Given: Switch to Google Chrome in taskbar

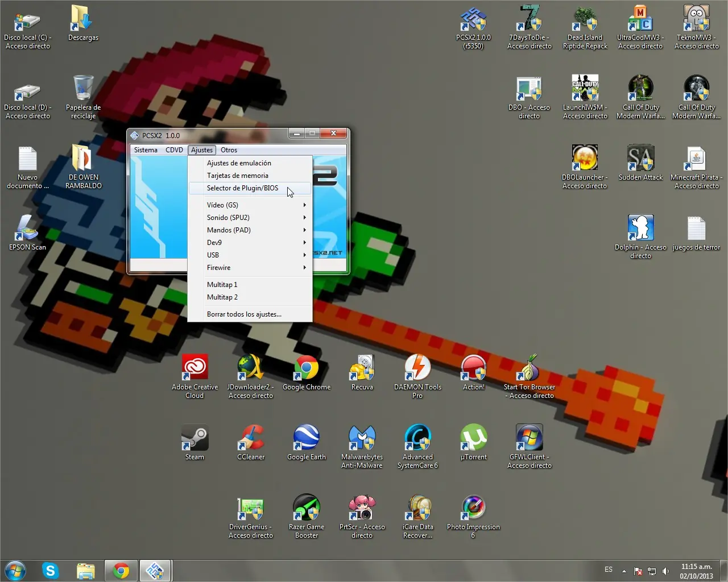Looking at the screenshot, I should coord(121,571).
